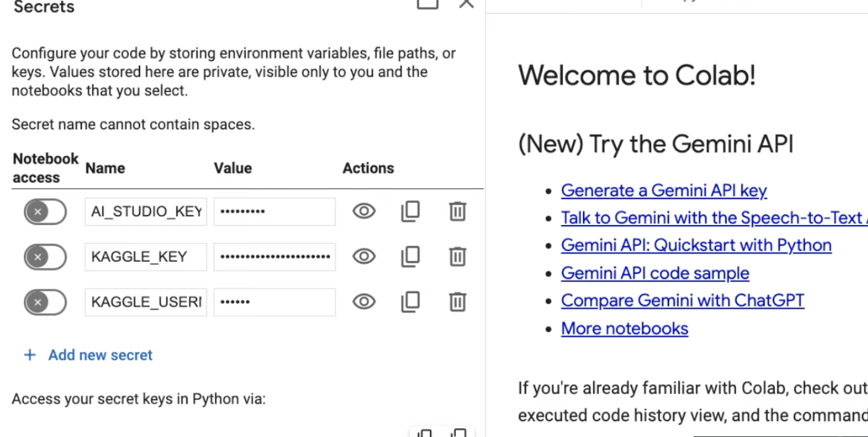Show the AI_STUDIO_KEY secret value
The height and width of the screenshot is (437, 868).
[364, 211]
